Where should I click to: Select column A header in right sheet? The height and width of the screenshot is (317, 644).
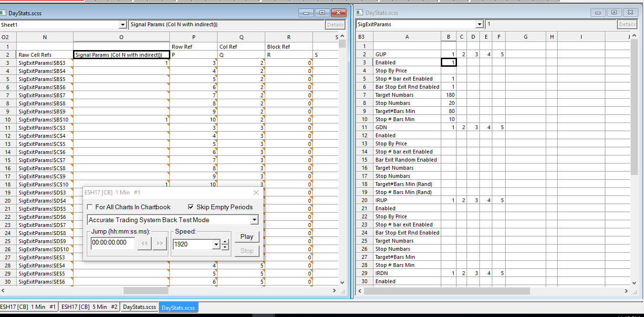(x=407, y=37)
